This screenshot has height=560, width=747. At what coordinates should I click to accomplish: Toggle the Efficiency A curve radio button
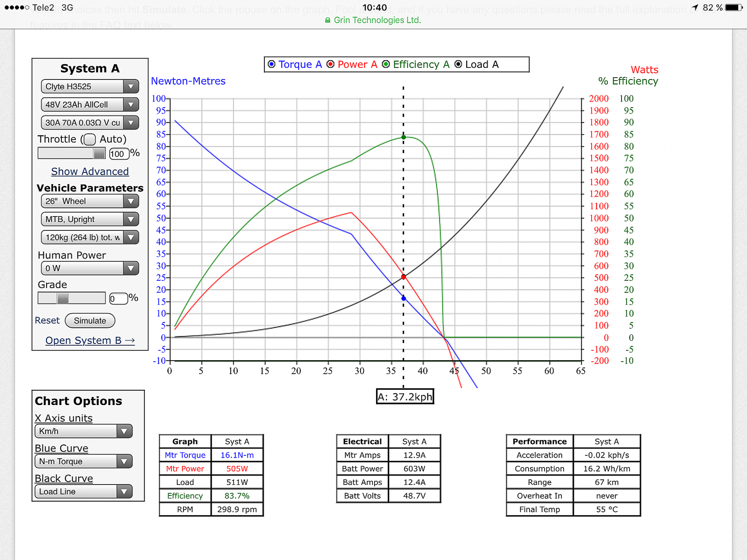(x=386, y=64)
